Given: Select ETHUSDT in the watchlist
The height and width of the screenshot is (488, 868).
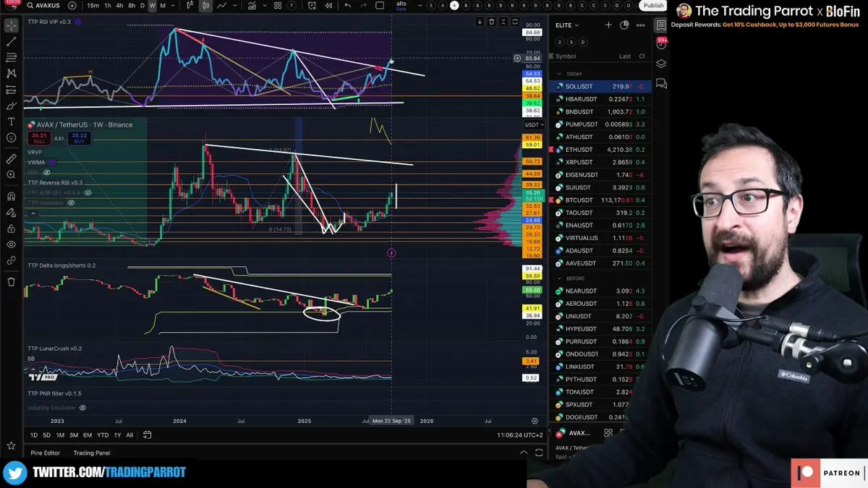Looking at the screenshot, I should (x=600, y=150).
